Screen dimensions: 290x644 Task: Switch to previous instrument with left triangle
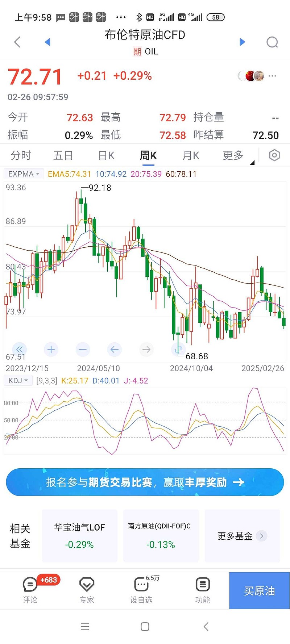47,42
